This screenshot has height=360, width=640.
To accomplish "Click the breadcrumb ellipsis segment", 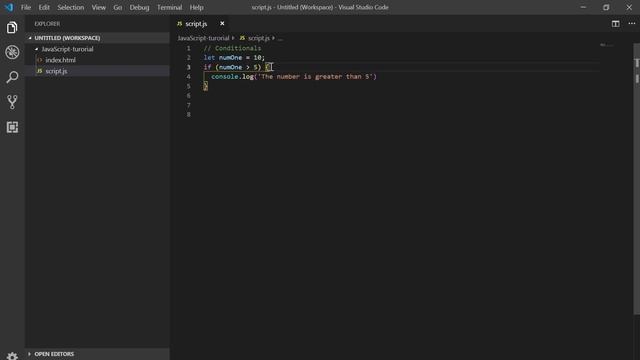I will (280, 38).
